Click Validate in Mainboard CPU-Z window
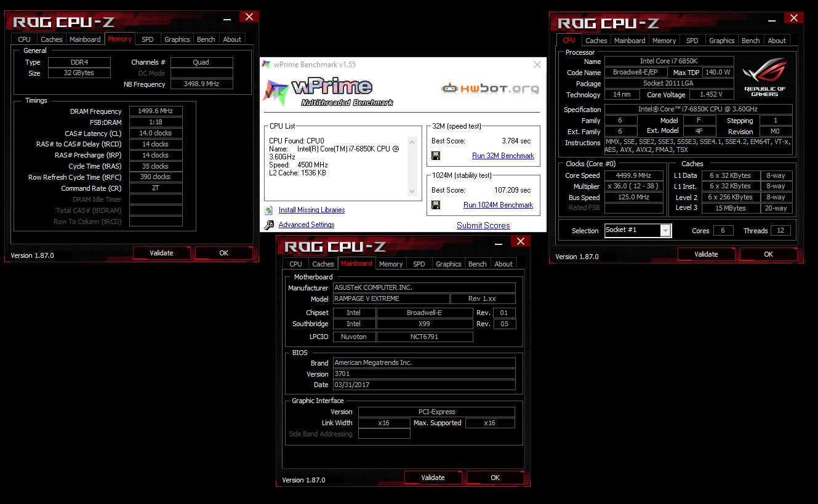Image resolution: width=818 pixels, height=504 pixels. (x=433, y=478)
